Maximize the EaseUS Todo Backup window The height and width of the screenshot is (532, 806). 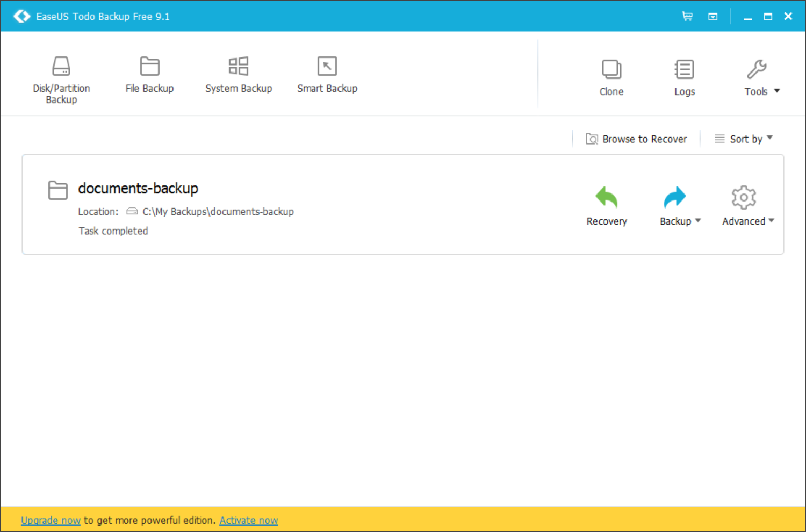tap(768, 17)
